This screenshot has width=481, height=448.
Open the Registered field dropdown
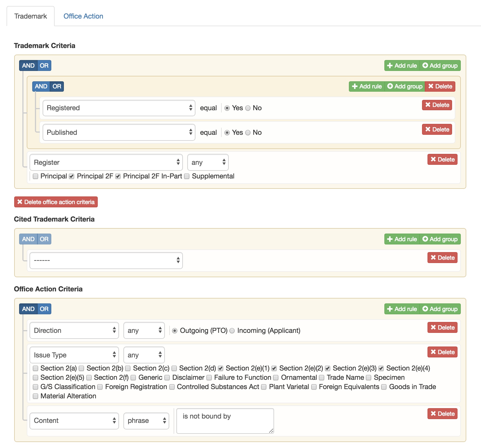point(119,108)
